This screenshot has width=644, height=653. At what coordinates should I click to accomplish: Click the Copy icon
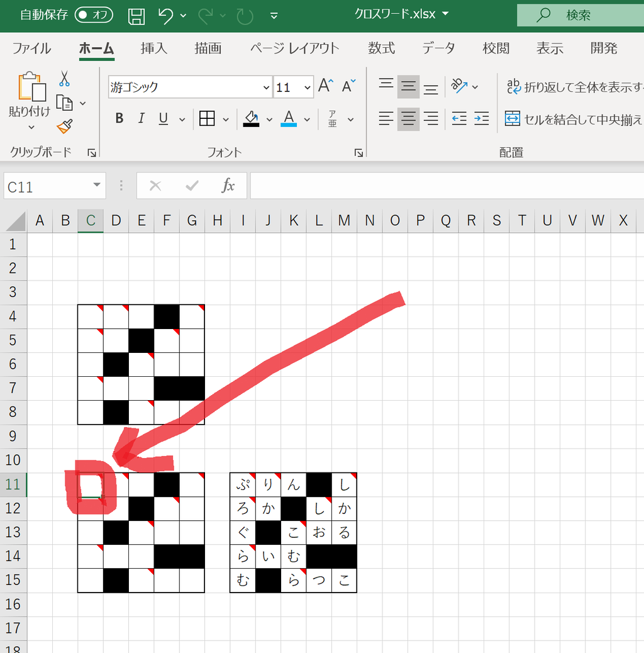pyautogui.click(x=65, y=103)
